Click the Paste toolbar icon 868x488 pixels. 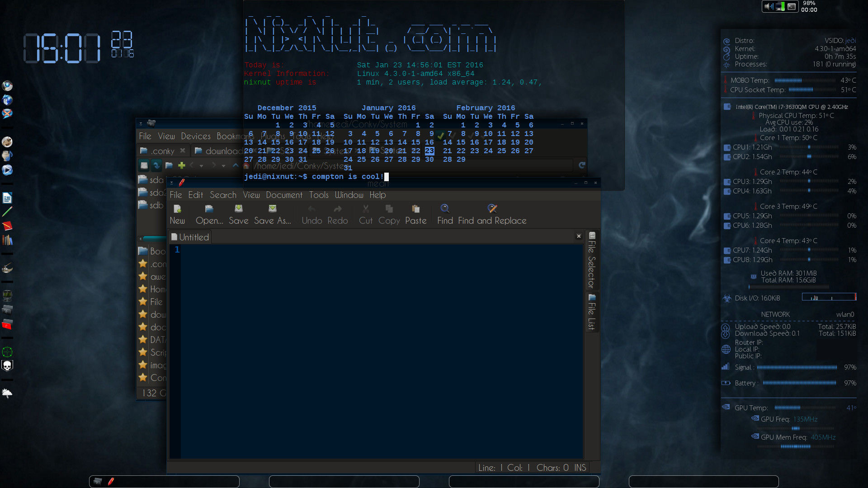click(415, 209)
